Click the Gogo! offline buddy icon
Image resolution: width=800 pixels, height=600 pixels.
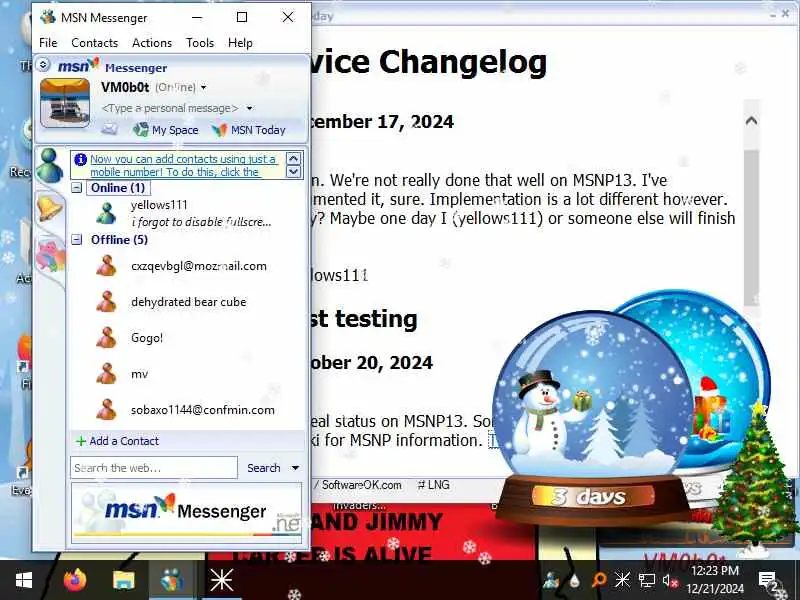point(106,338)
